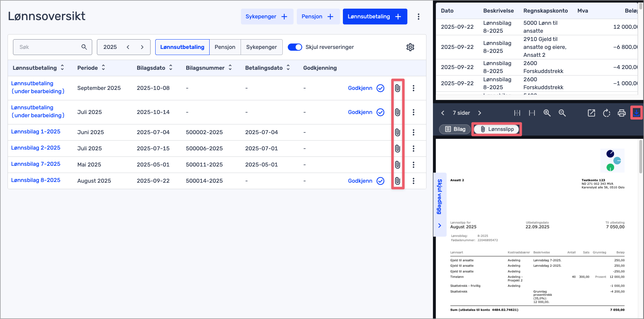Select the Bilag tab in viewer
644x319 pixels.
click(455, 129)
